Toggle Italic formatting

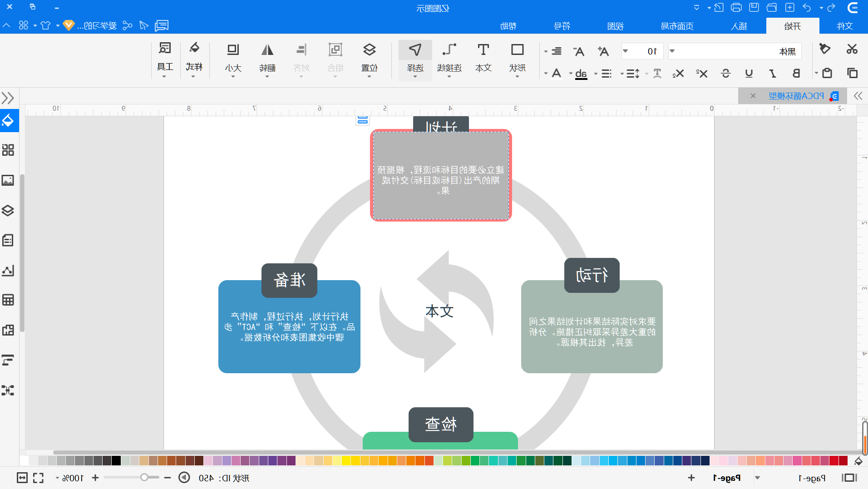(x=773, y=74)
